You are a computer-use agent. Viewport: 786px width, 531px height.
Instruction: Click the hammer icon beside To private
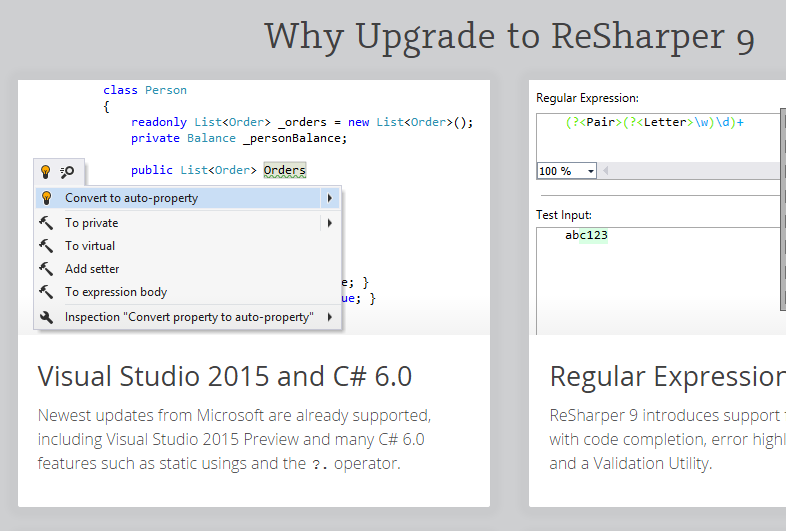tap(46, 223)
